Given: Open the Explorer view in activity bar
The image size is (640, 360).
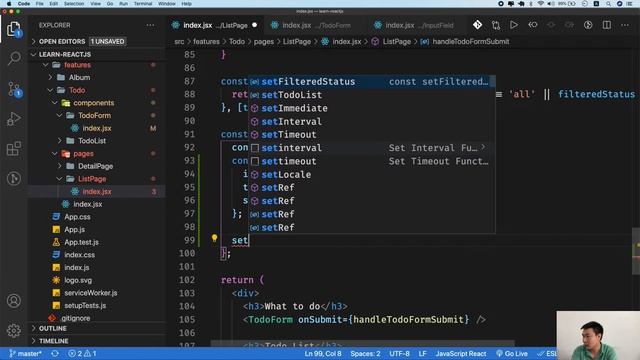Looking at the screenshot, I should (13, 29).
